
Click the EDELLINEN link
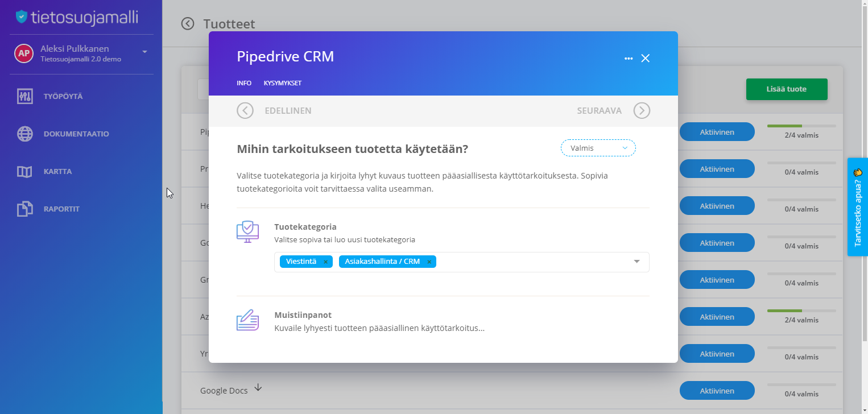pyautogui.click(x=288, y=110)
